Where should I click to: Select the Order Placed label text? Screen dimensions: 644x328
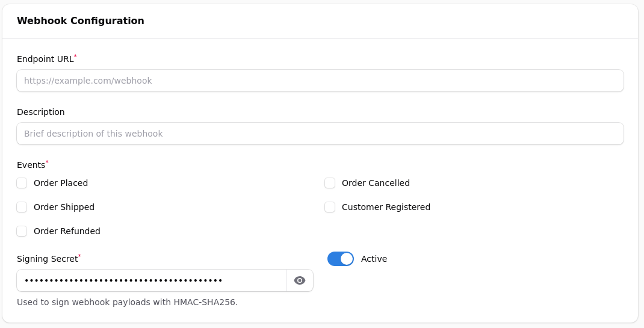(x=61, y=183)
